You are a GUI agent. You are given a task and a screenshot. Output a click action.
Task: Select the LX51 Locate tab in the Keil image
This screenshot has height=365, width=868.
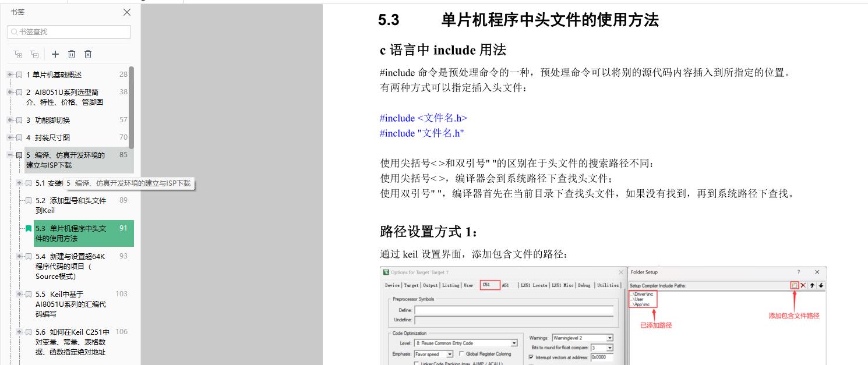534,285
